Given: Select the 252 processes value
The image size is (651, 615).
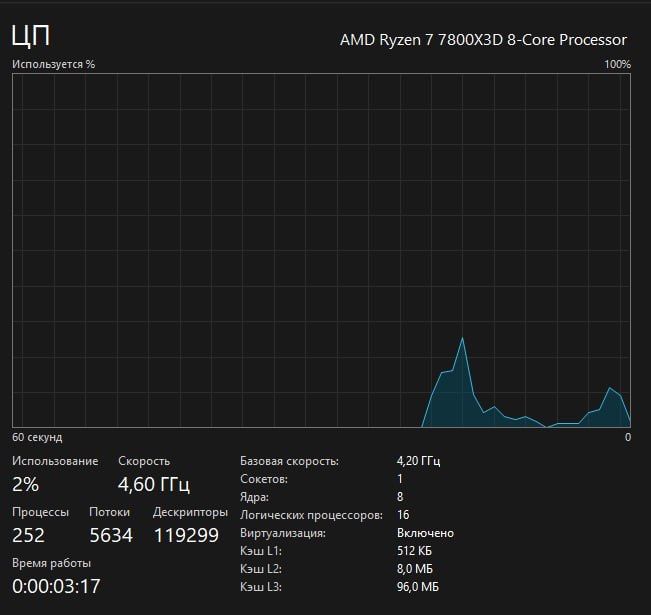Looking at the screenshot, I should (28, 535).
